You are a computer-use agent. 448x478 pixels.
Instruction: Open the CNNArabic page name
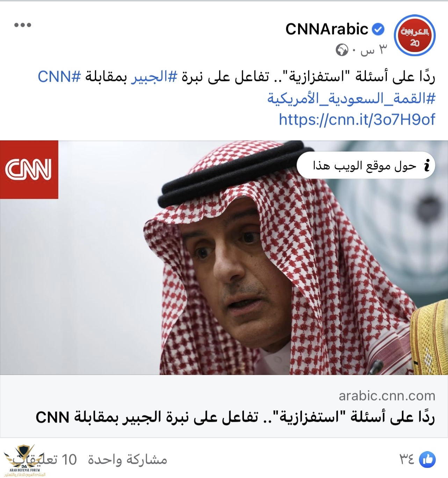(327, 29)
